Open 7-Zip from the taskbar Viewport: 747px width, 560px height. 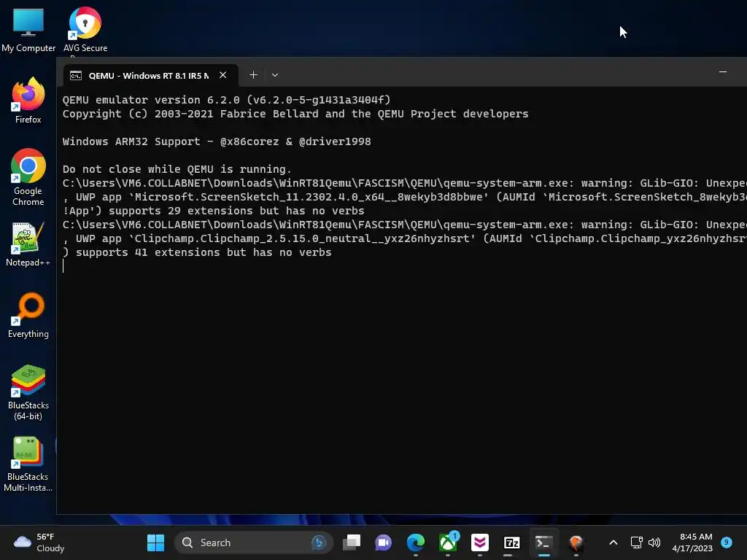511,542
